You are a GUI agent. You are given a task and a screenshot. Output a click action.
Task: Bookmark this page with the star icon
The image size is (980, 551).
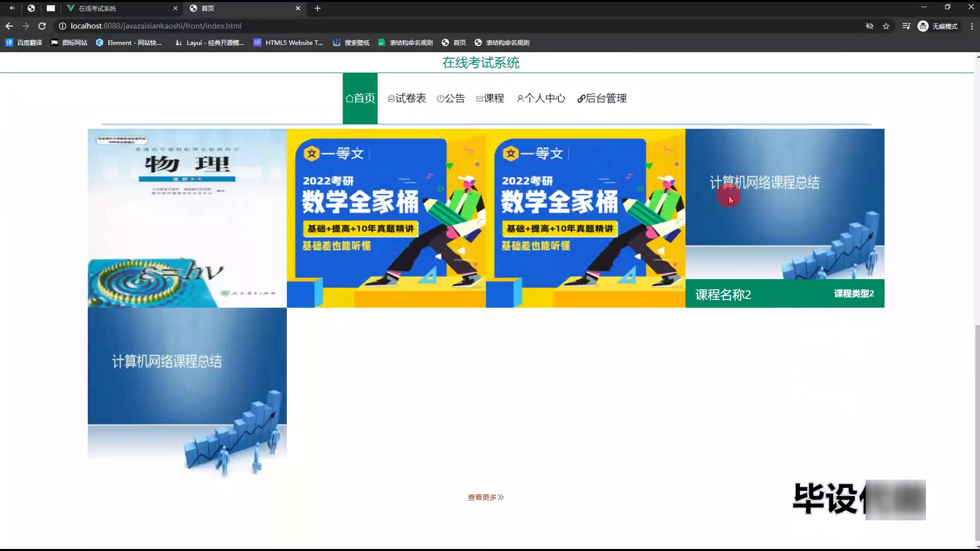886,26
